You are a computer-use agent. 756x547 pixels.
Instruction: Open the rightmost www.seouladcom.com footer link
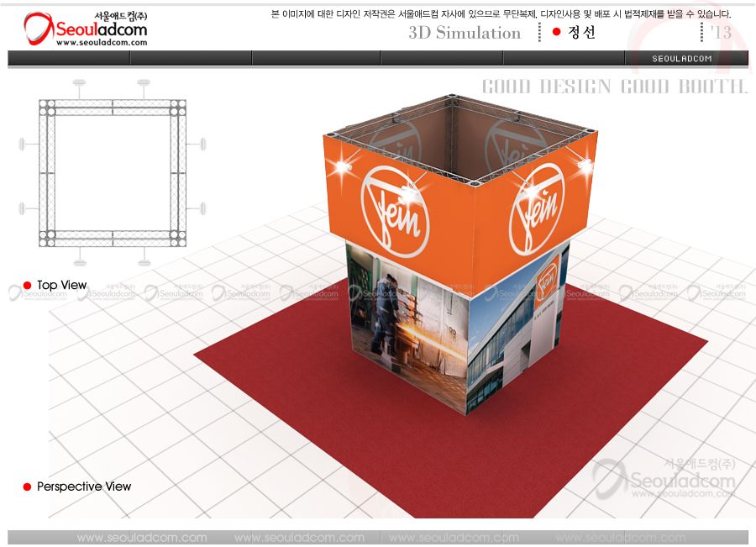click(x=632, y=538)
